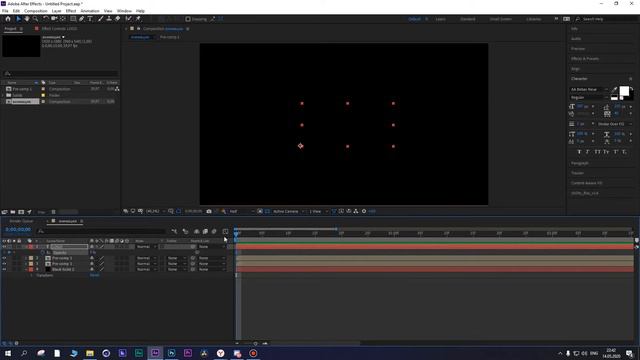
Task: Hide the Black Solid 1 layer
Action: (4, 269)
